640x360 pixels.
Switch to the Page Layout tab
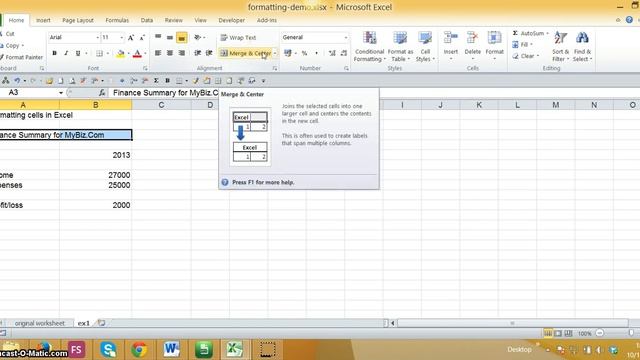coord(78,20)
